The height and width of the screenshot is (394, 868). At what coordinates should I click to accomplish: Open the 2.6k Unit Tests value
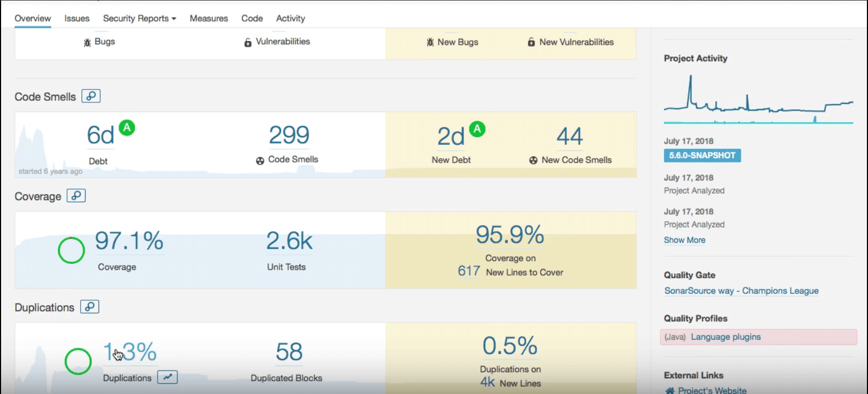click(x=289, y=241)
